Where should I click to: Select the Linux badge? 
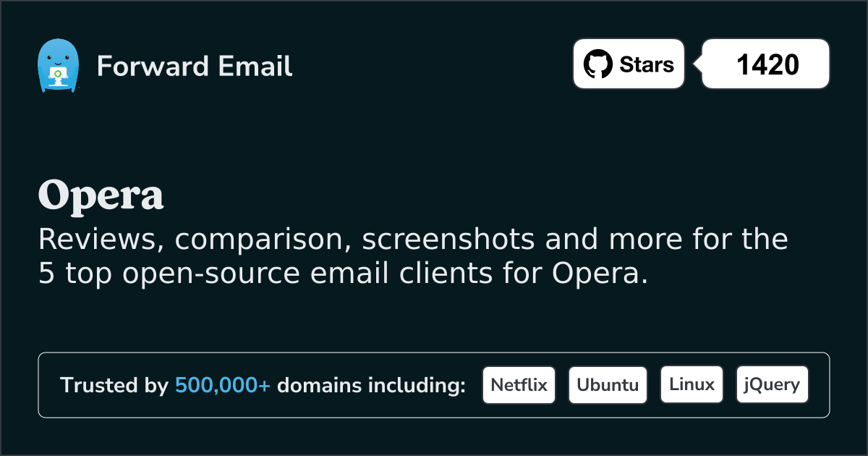click(x=692, y=384)
